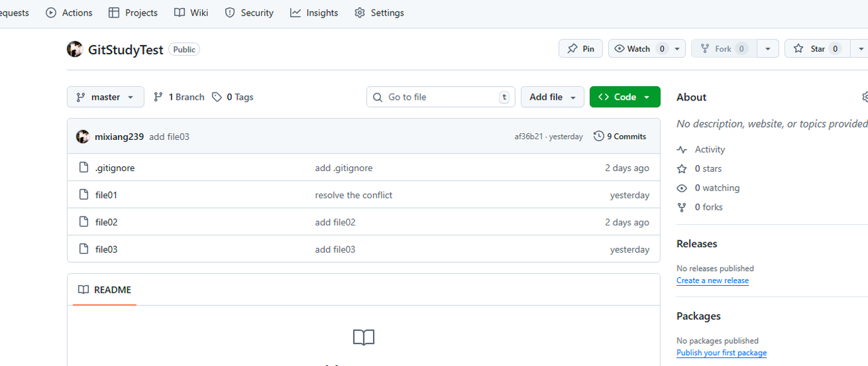868x366 pixels.
Task: Fork this repository
Action: (724, 49)
